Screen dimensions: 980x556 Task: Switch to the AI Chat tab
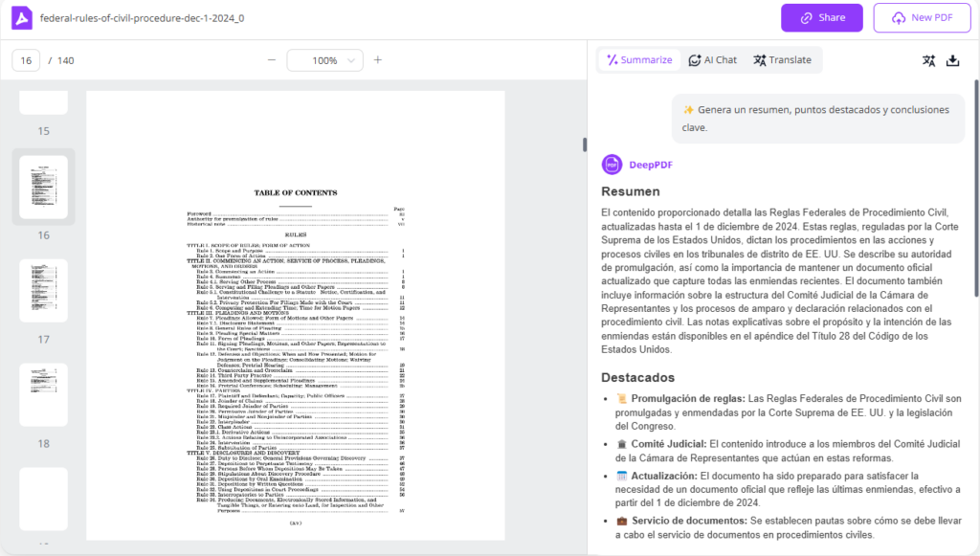pos(712,59)
